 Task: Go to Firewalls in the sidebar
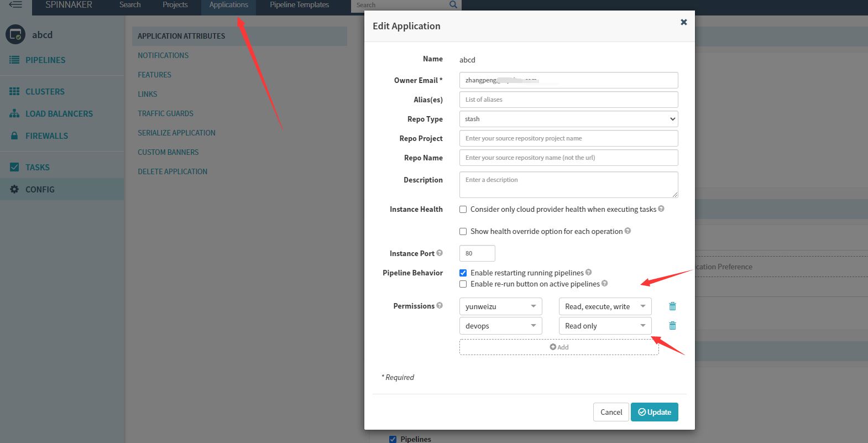pyautogui.click(x=46, y=135)
